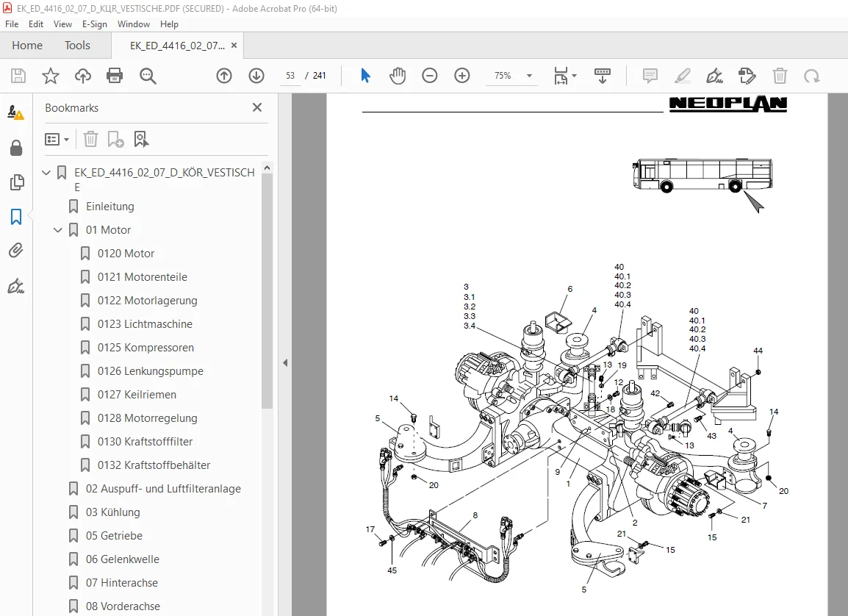
Task: Close the Bookmarks panel
Action: tap(257, 107)
